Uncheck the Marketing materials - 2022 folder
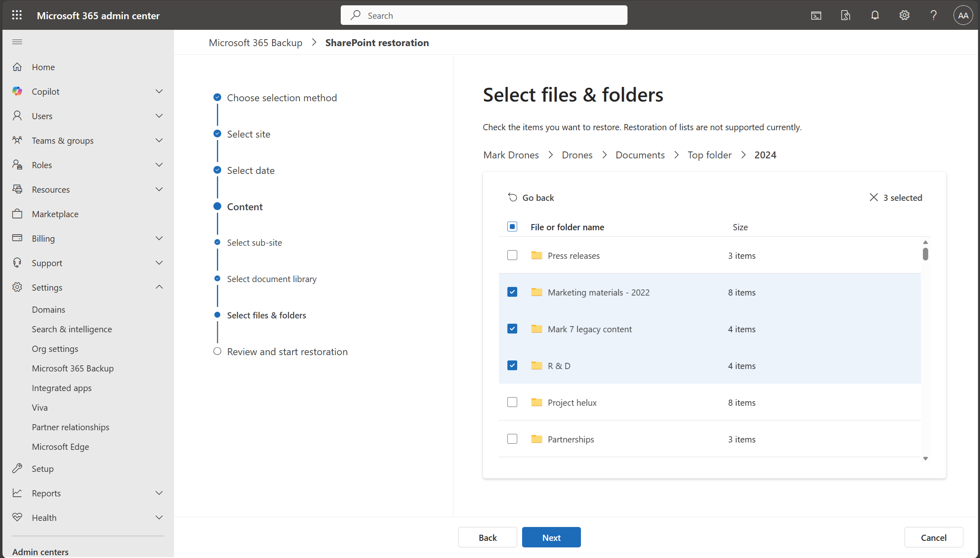This screenshot has height=558, width=980. point(512,292)
